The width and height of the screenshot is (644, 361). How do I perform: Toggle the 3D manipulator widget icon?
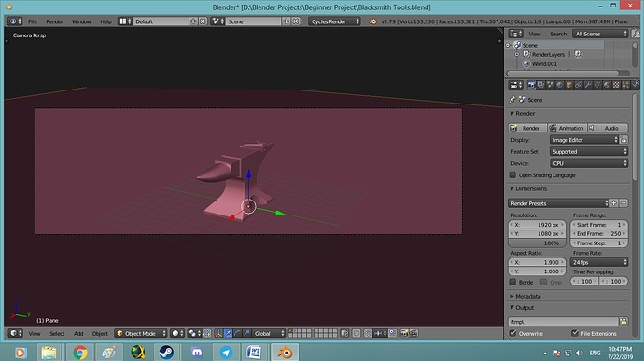(x=218, y=333)
